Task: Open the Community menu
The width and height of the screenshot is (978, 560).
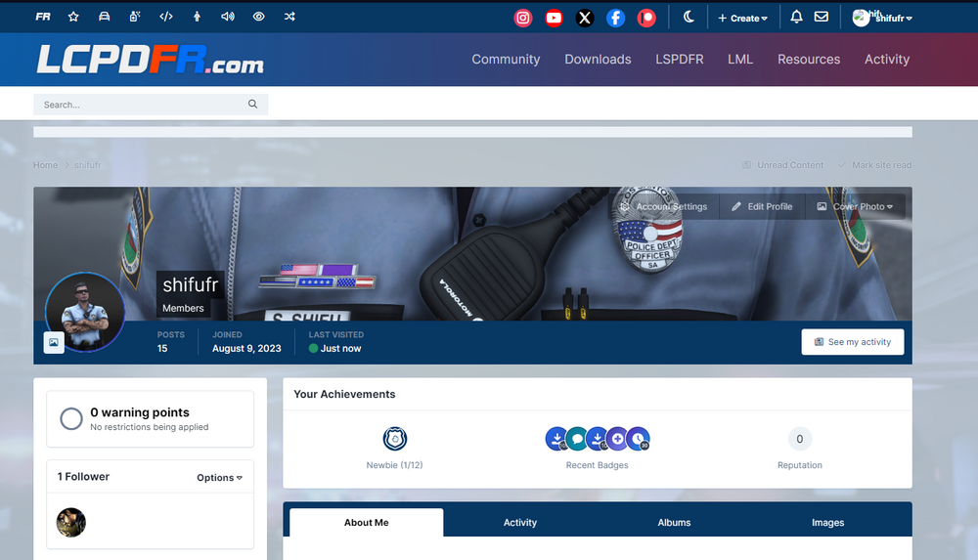Action: pos(506,60)
